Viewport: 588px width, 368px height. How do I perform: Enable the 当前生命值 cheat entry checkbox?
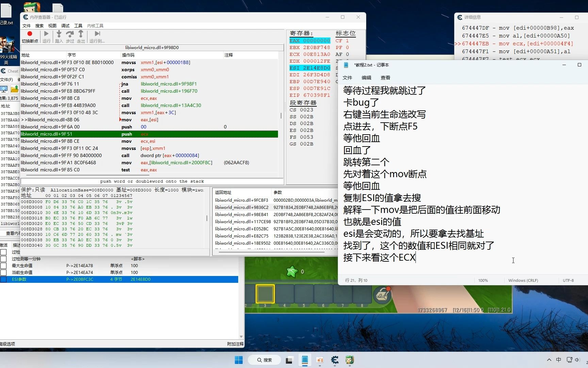3,272
